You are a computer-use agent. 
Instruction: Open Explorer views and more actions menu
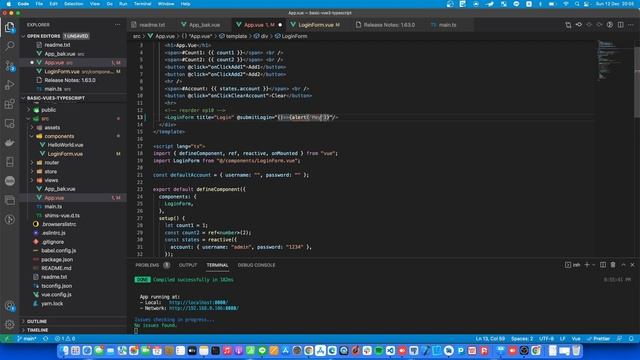click(118, 25)
